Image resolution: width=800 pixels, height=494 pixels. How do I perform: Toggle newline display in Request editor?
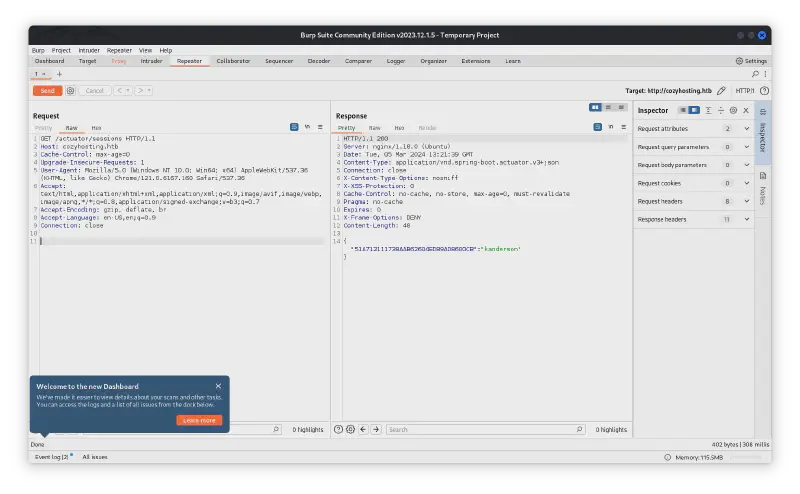click(307, 127)
